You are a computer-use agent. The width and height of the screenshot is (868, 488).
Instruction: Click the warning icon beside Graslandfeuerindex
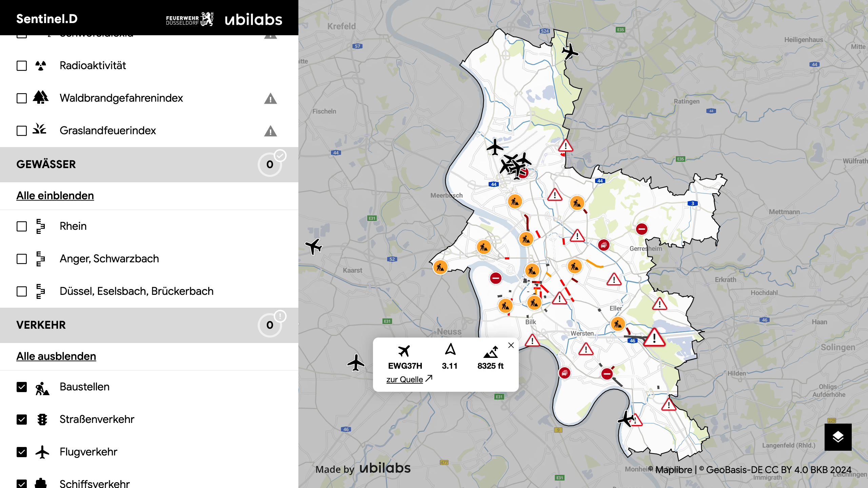[270, 131]
